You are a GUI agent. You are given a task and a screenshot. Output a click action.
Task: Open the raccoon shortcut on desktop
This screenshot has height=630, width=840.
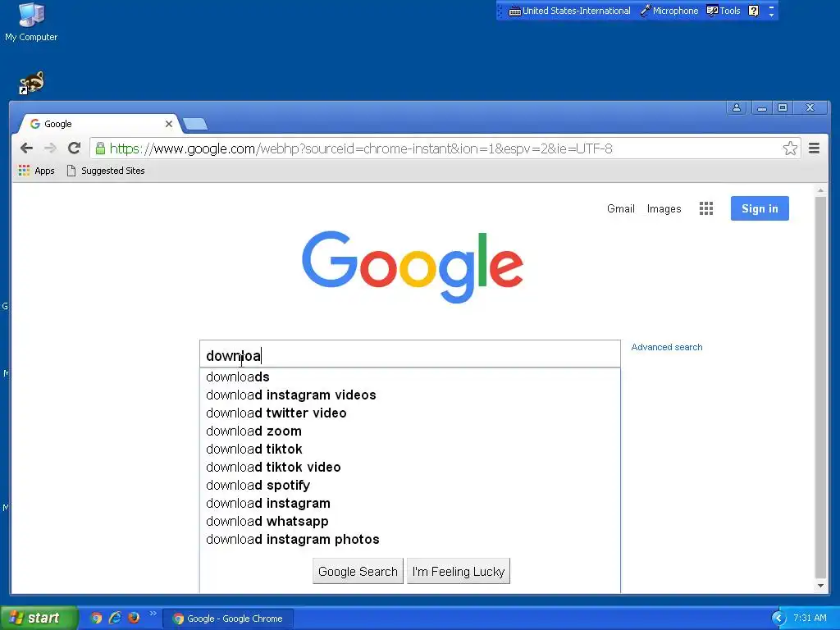(x=31, y=83)
